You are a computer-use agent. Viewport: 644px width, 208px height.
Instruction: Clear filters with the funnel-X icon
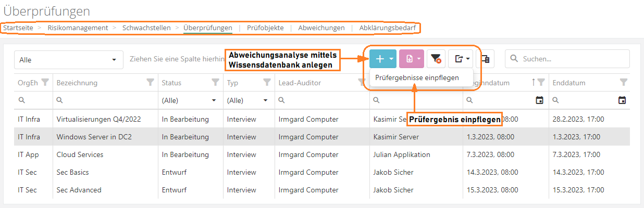tap(436, 59)
